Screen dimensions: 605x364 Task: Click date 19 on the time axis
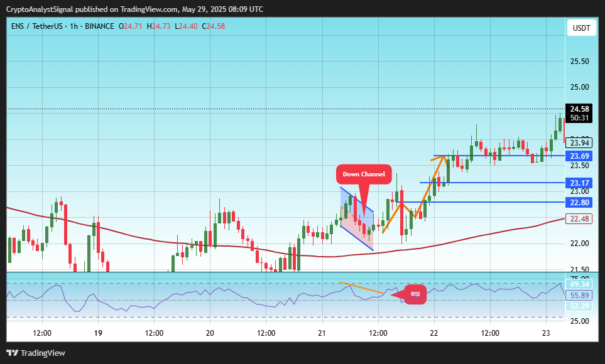98,333
